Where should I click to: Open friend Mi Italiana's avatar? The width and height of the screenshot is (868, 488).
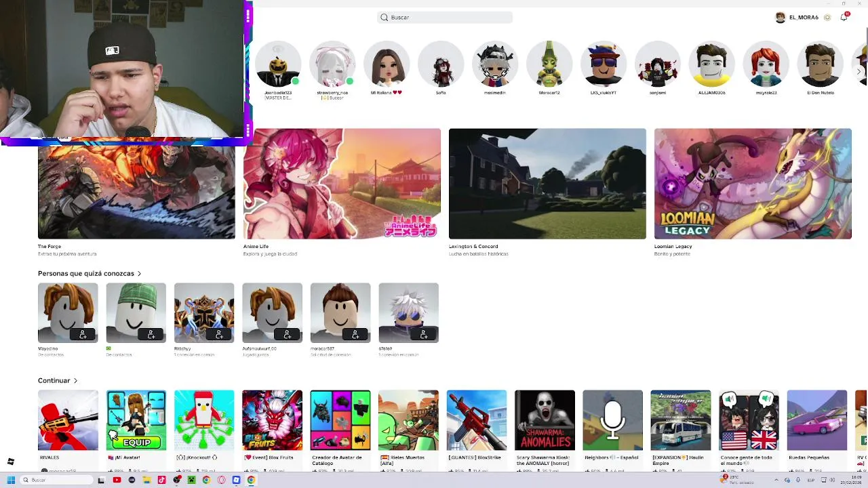(387, 64)
